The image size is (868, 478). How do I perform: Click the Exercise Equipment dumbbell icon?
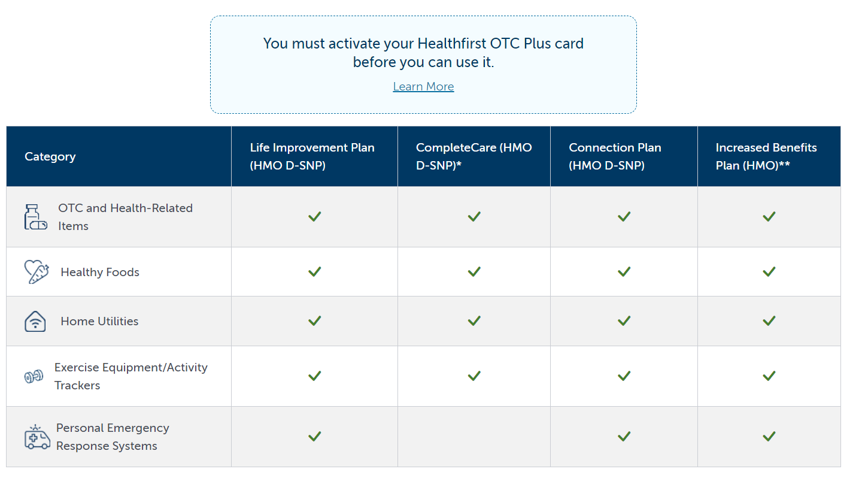click(34, 377)
